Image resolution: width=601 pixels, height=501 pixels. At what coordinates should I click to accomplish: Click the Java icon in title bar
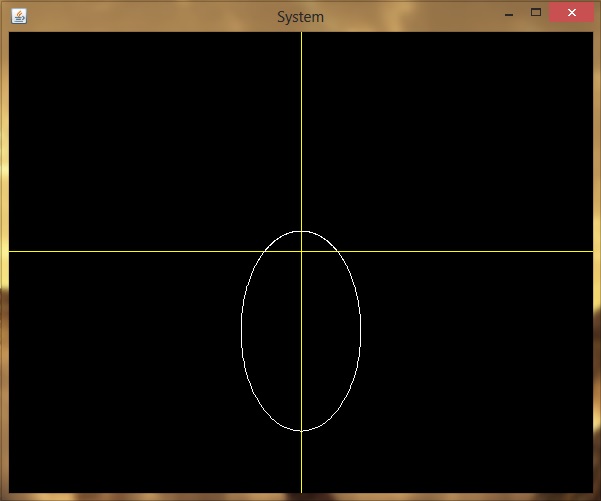pos(19,16)
